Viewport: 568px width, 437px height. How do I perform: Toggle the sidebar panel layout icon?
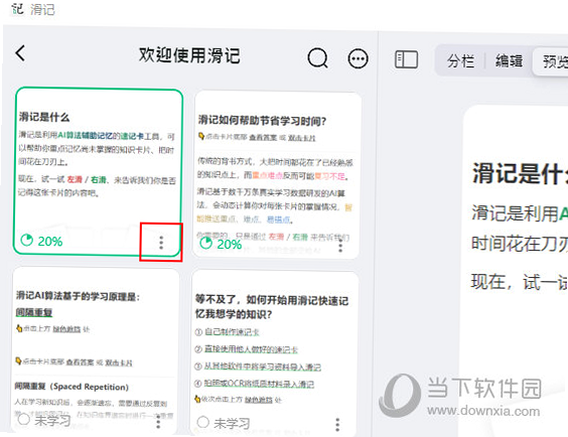pyautogui.click(x=406, y=59)
